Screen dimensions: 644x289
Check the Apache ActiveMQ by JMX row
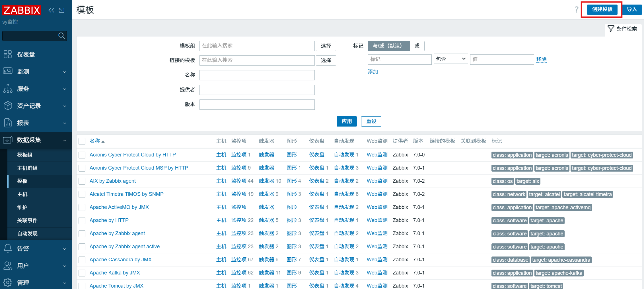coord(82,207)
